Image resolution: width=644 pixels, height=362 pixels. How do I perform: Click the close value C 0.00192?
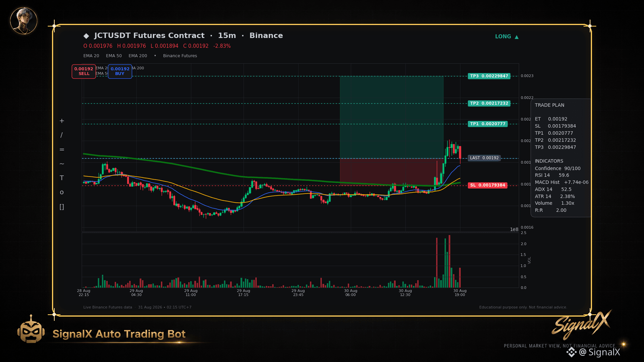196,46
